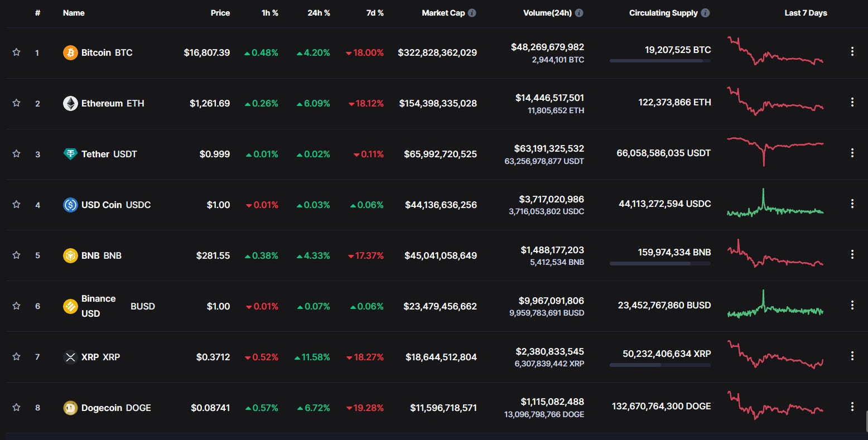Click the XRP coin logo

(x=70, y=357)
